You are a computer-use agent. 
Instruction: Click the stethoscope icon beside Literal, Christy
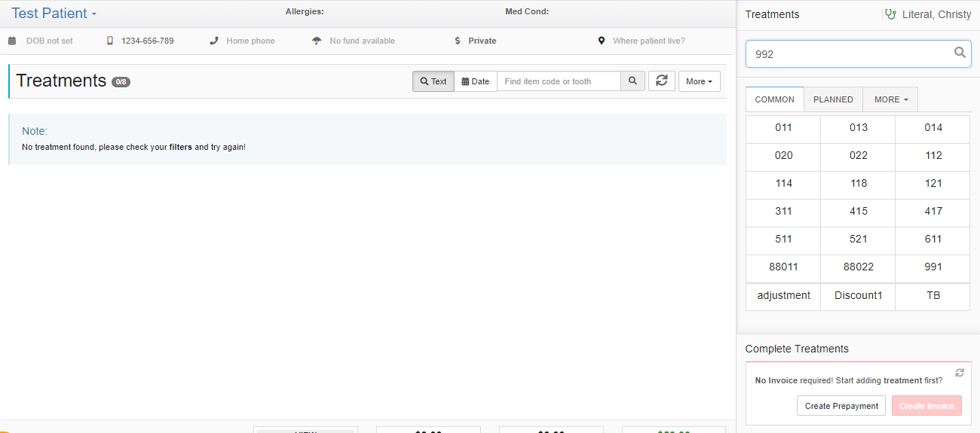point(890,14)
